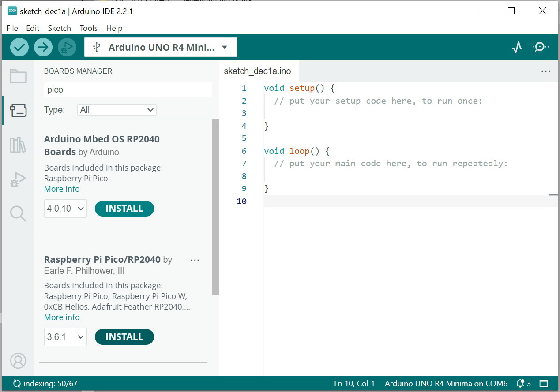Click the USB icon in board selector
This screenshot has width=560, height=392.
click(x=98, y=47)
